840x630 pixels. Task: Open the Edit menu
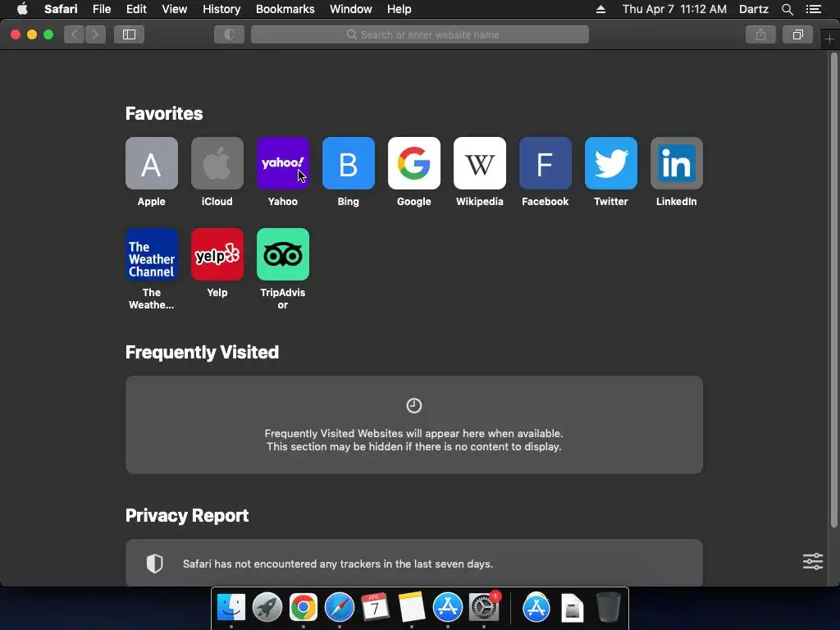(x=136, y=9)
